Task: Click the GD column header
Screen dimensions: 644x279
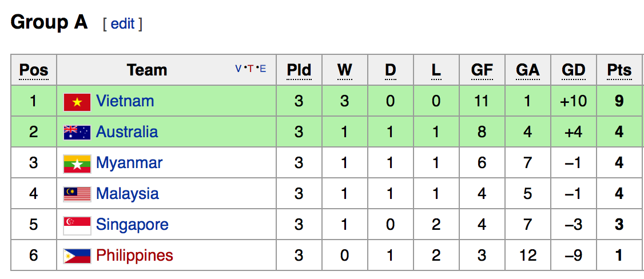Action: (573, 70)
